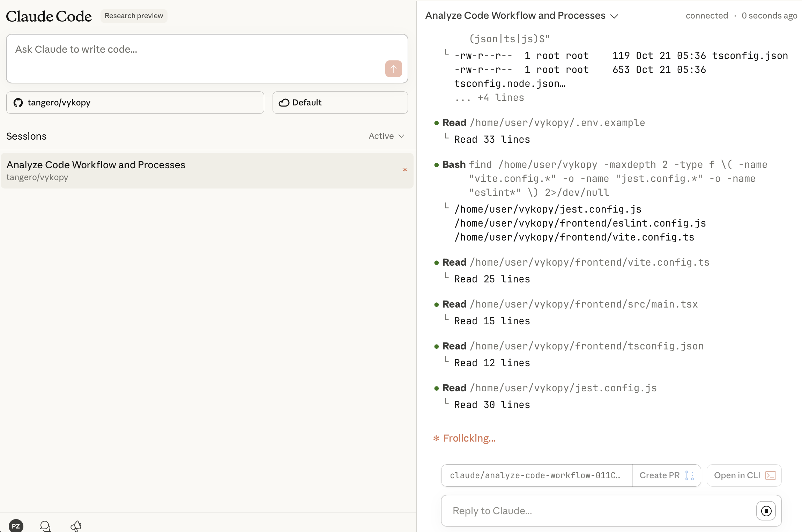Click the claude/analyze-code-workflow branch name
Viewport: 802px width, 532px height.
[x=535, y=475]
